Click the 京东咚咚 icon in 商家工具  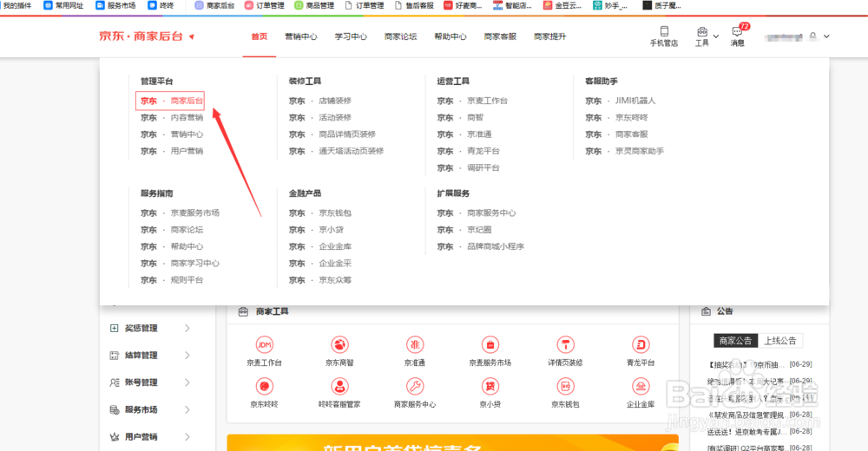[x=265, y=386]
